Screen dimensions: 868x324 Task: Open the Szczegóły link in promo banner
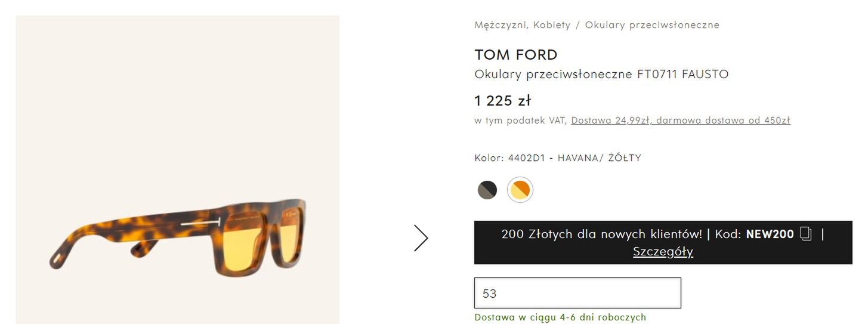tap(663, 252)
